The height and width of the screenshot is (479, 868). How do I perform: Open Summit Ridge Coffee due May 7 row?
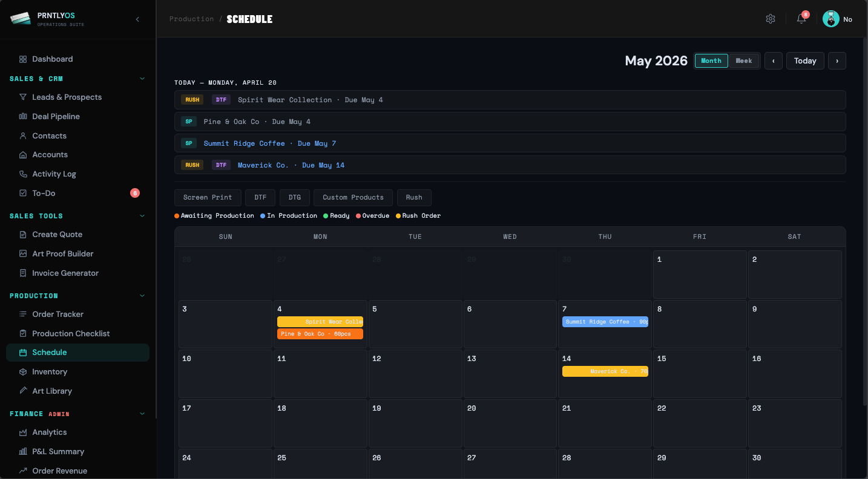[x=510, y=143]
